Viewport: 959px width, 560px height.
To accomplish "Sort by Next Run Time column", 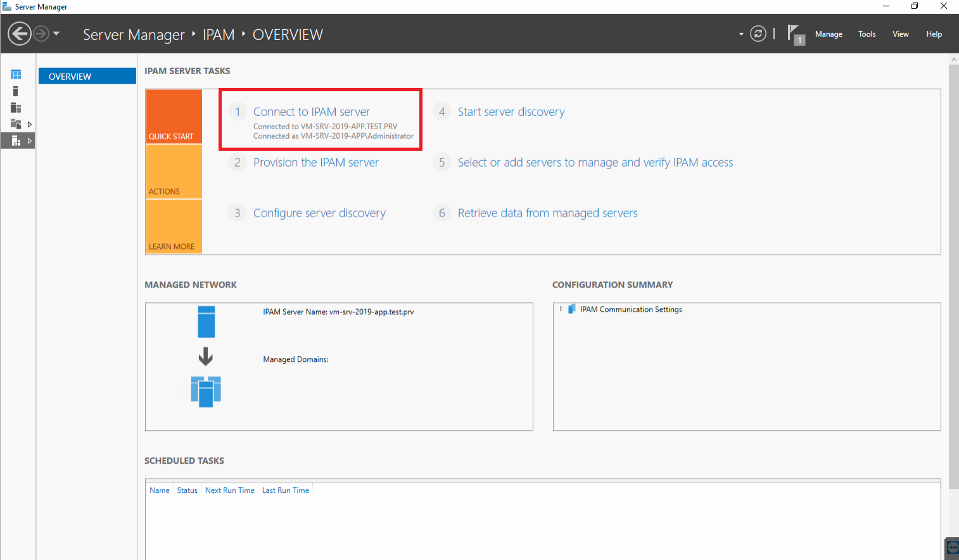I will coord(230,490).
